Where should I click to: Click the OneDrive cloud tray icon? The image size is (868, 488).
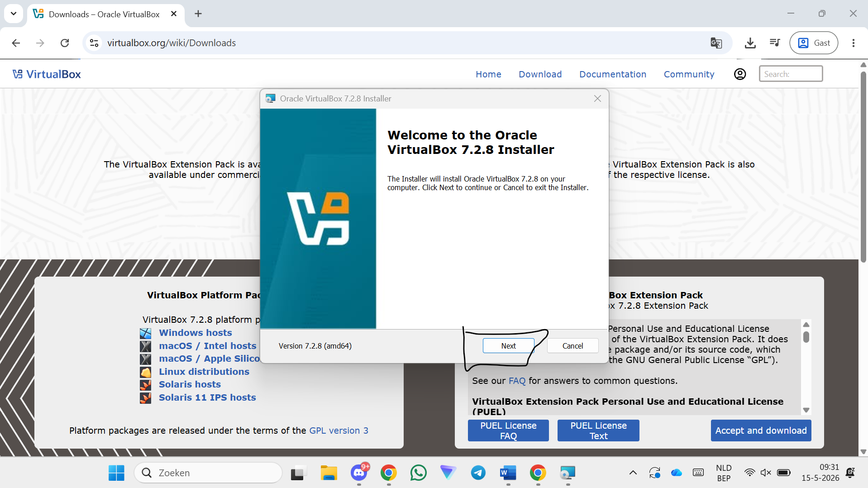coord(677,473)
